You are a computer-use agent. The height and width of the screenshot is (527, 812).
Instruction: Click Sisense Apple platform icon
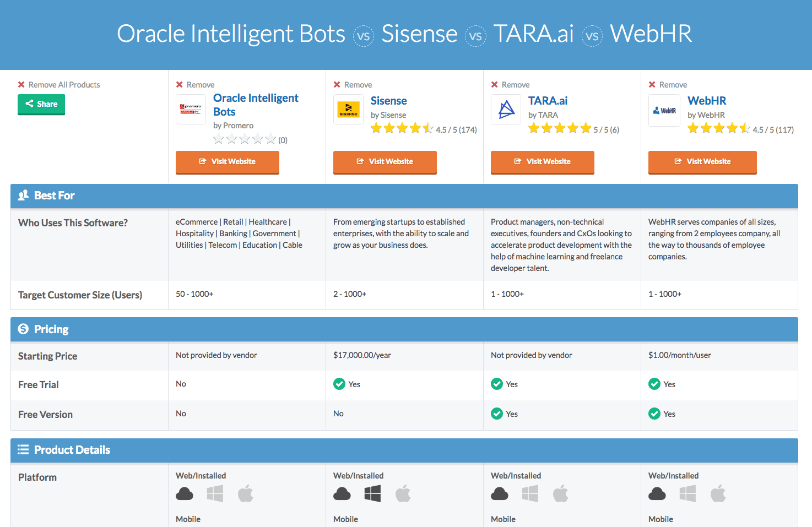[403, 493]
